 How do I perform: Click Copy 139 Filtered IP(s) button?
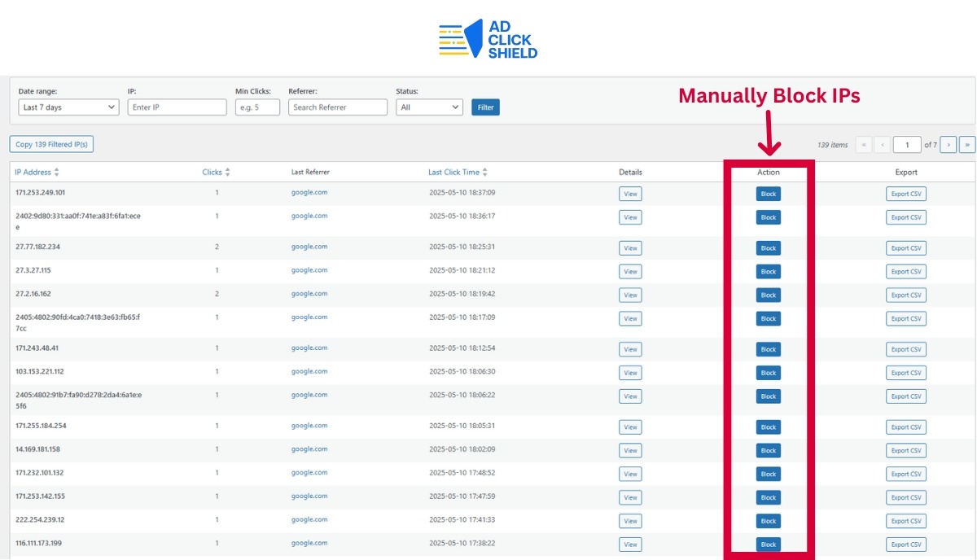click(x=52, y=144)
